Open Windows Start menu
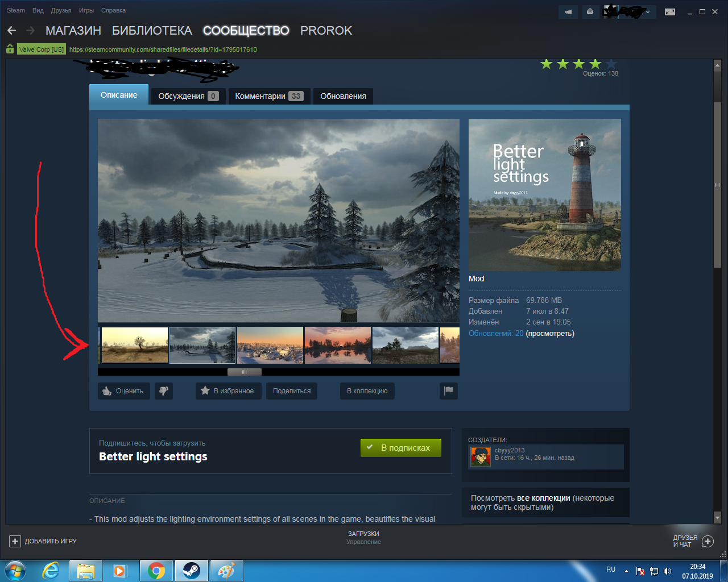The height and width of the screenshot is (582, 728). (16, 571)
